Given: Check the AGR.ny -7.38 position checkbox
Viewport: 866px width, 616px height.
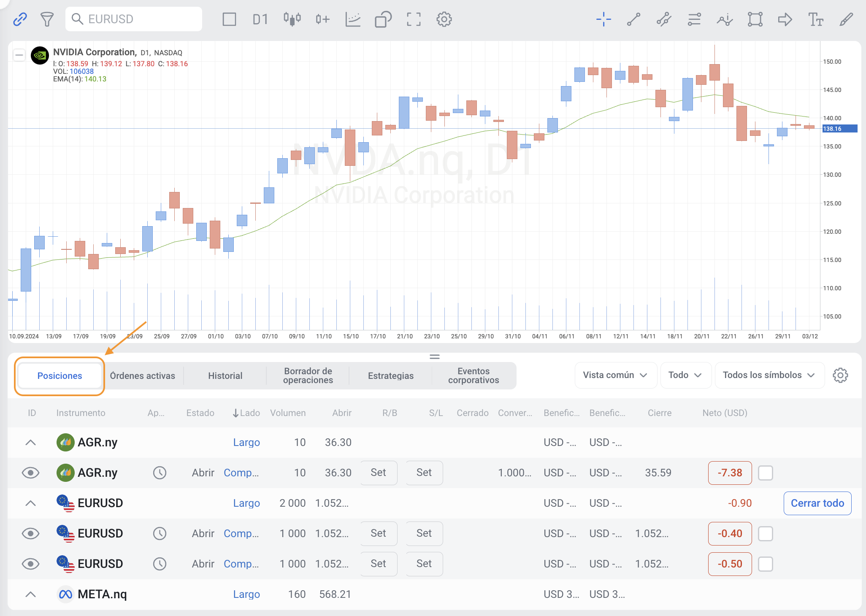Looking at the screenshot, I should (x=765, y=473).
